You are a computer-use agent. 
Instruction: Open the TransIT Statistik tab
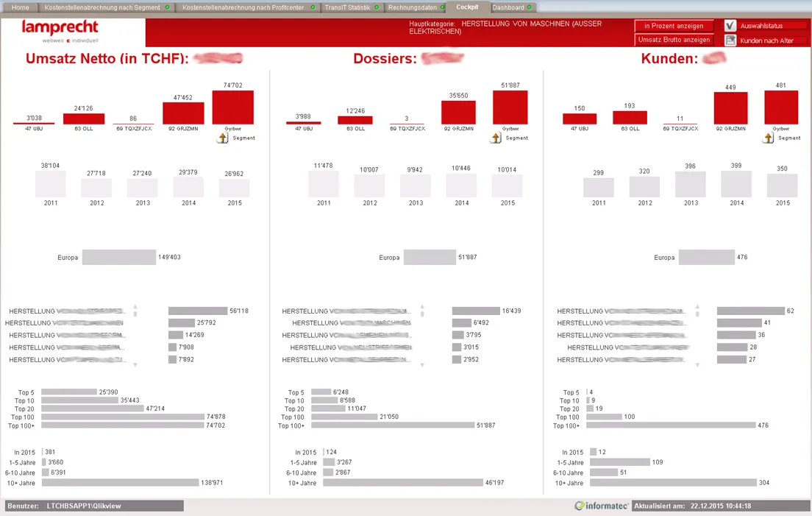point(347,8)
